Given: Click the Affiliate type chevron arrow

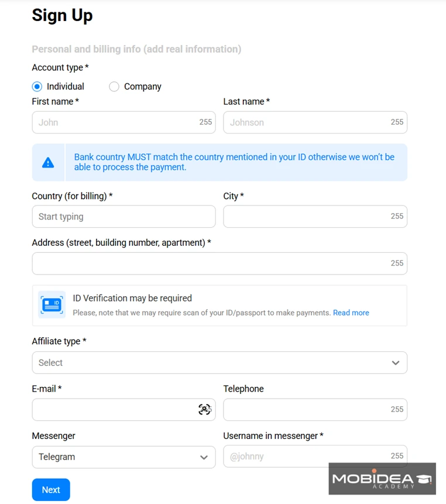Looking at the screenshot, I should (x=396, y=363).
